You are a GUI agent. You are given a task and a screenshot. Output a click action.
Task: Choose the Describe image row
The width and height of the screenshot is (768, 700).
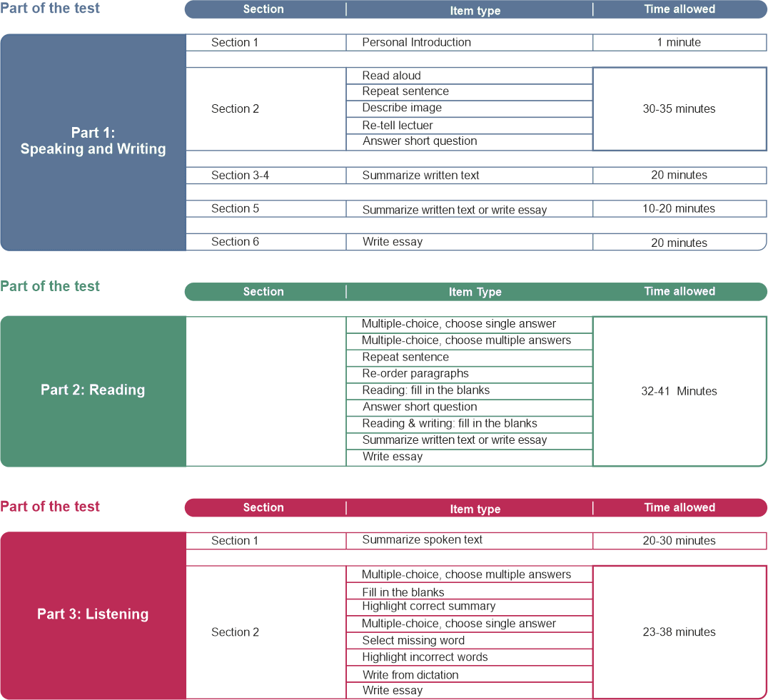pos(402,108)
